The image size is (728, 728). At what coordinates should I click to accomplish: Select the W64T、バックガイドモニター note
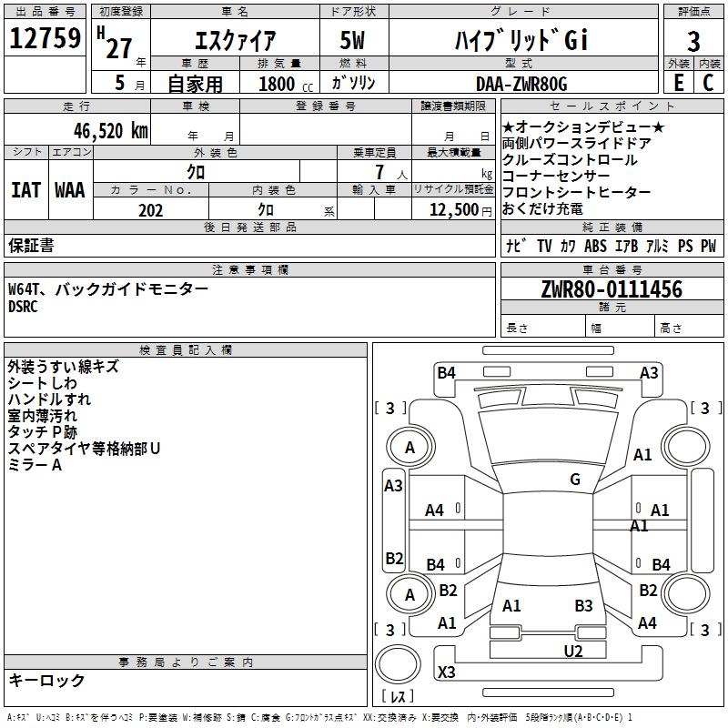click(108, 289)
